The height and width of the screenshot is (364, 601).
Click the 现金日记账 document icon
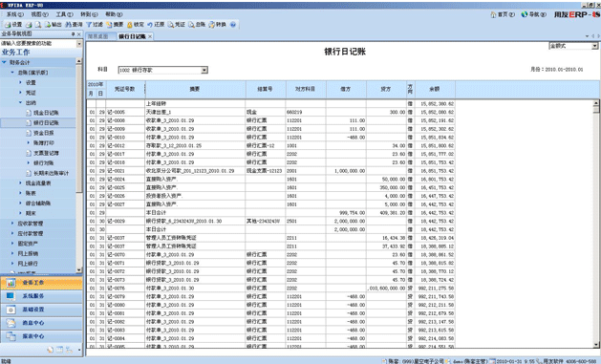pyautogui.click(x=29, y=113)
